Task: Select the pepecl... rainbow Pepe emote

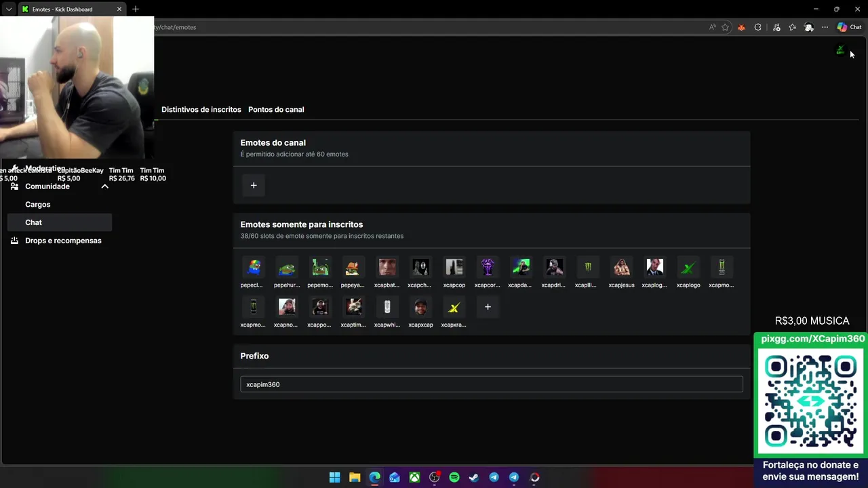Action: (254, 267)
